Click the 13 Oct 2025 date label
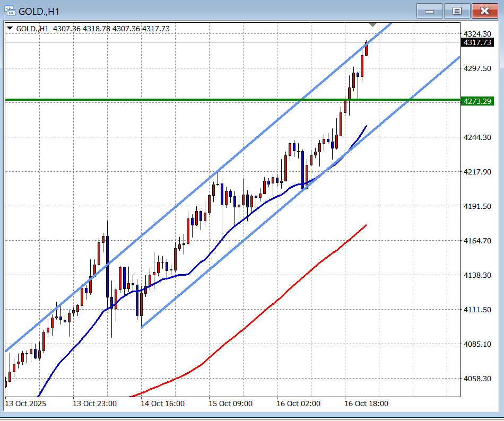Screen dimensions: 504x421 point(25,404)
